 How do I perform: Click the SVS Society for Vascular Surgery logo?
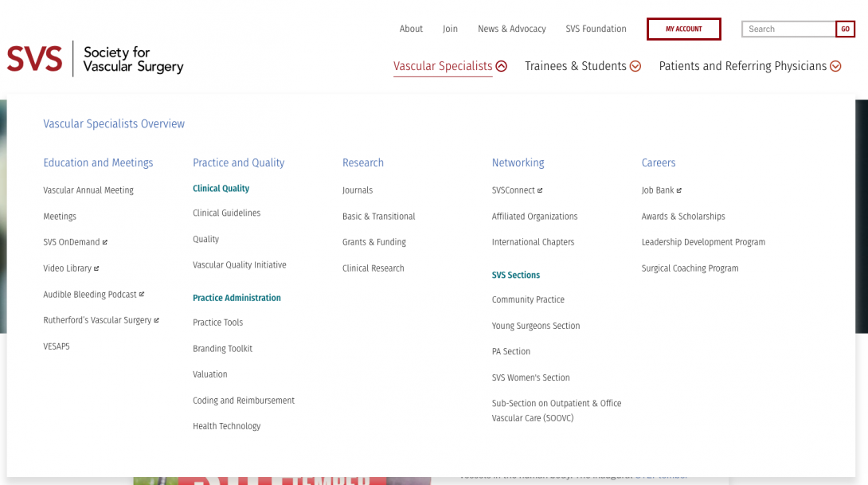[96, 59]
